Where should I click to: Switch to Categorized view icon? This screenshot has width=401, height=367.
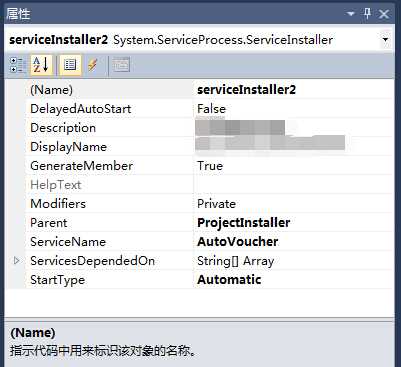click(17, 65)
